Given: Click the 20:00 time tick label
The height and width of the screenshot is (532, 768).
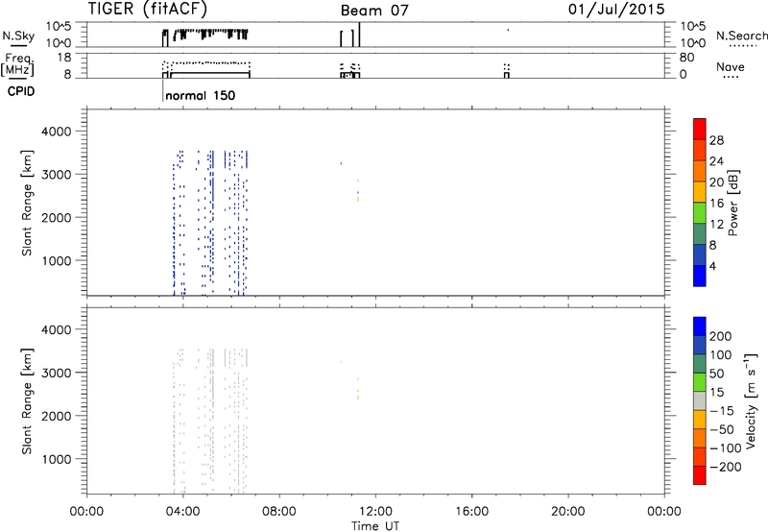Looking at the screenshot, I should (568, 512).
